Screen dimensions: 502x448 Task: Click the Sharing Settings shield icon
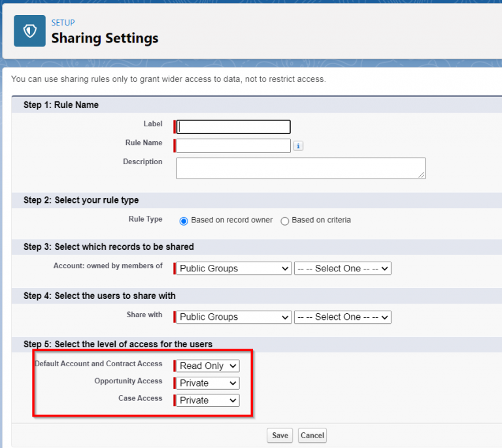tap(29, 31)
